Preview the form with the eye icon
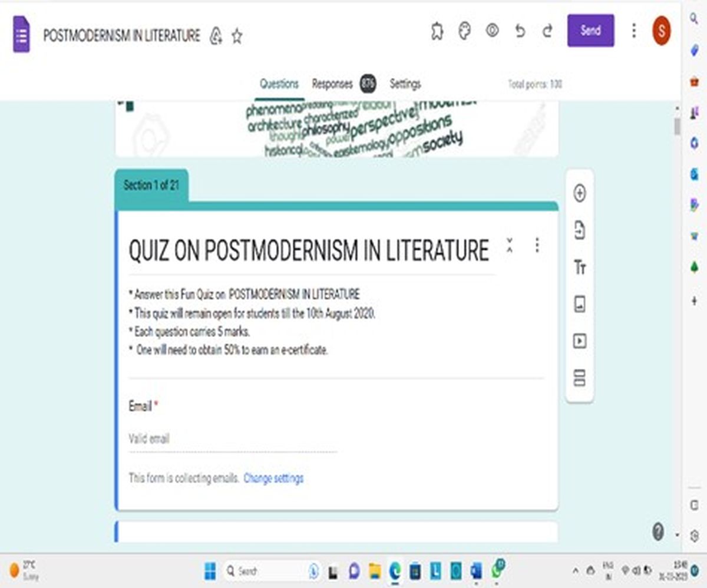707x588 pixels. point(492,31)
